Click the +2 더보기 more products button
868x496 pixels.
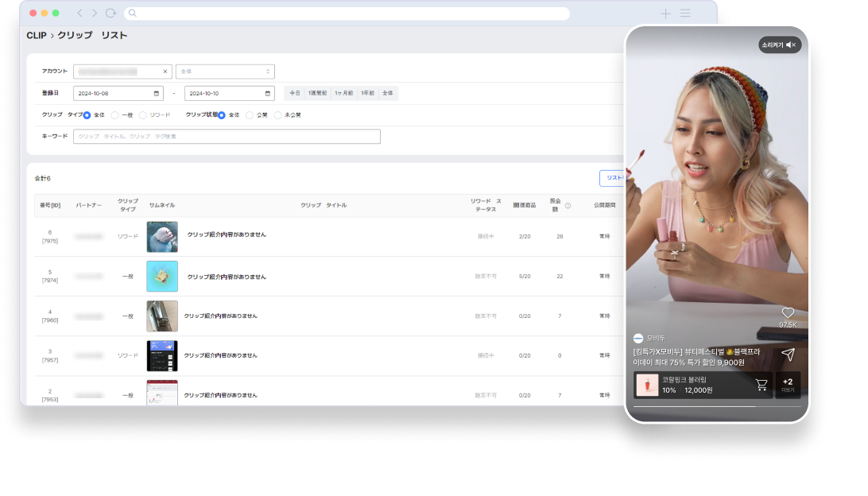788,385
